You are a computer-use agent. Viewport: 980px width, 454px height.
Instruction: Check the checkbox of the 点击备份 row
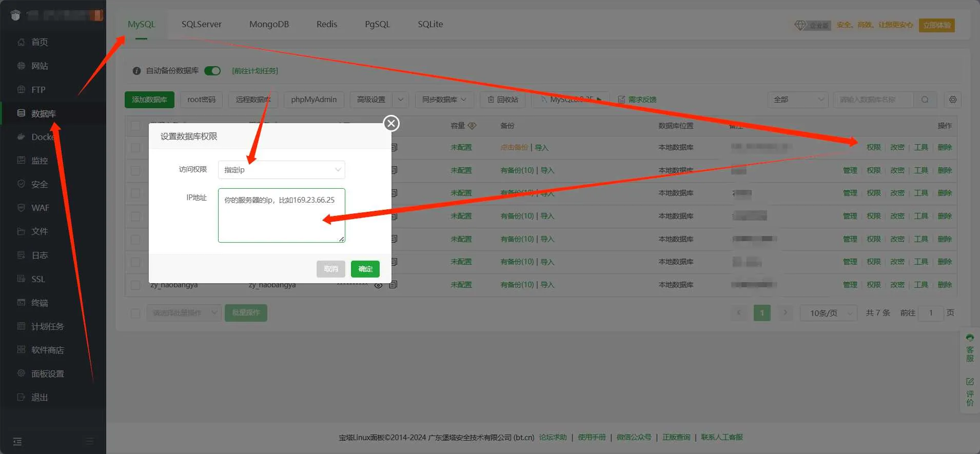click(x=135, y=148)
